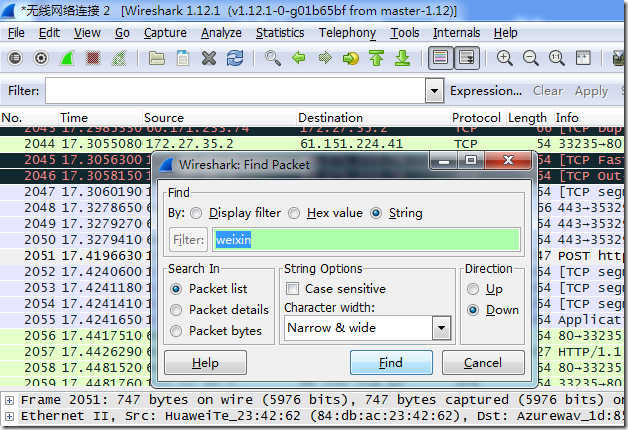628x430 pixels.
Task: Select Hex value radio button
Action: (x=294, y=213)
